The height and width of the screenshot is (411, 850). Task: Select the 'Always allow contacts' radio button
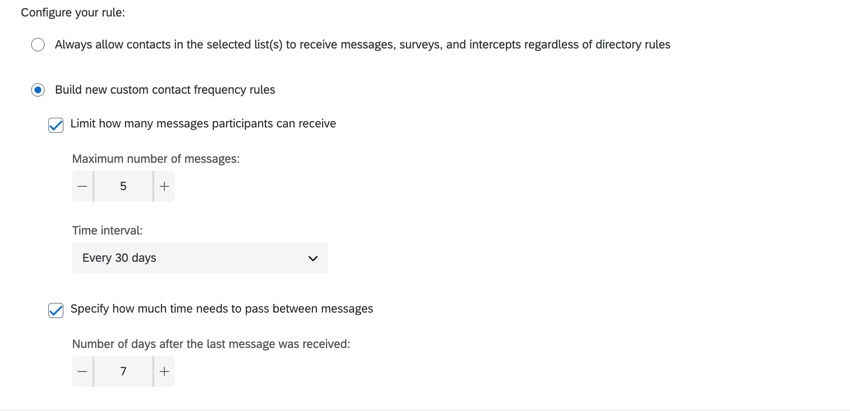38,45
